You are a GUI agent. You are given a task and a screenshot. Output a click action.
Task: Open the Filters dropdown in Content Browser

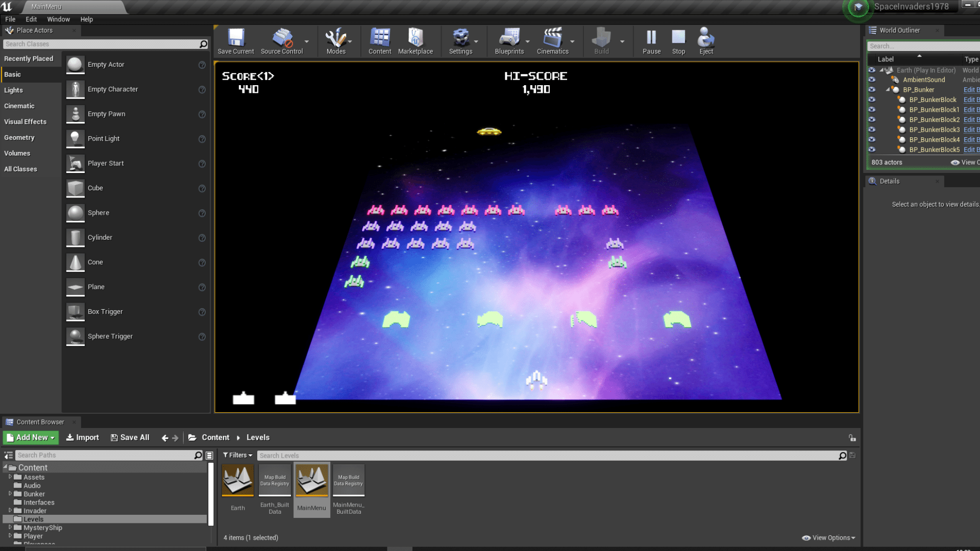point(237,455)
